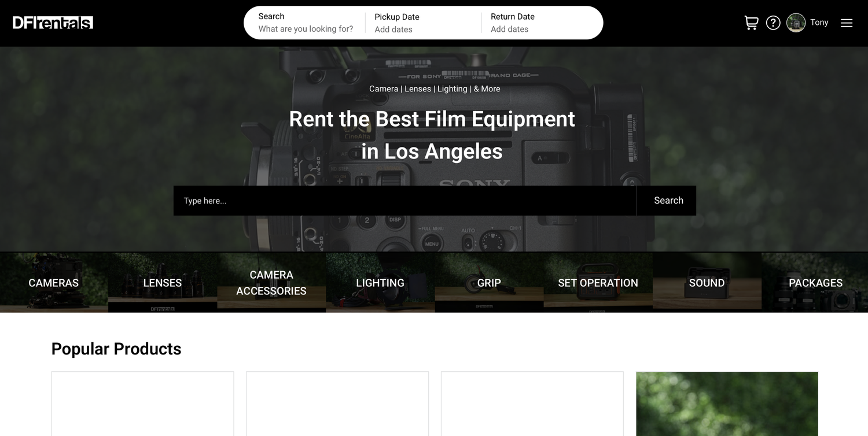Click the Popular Products heading

[116, 349]
